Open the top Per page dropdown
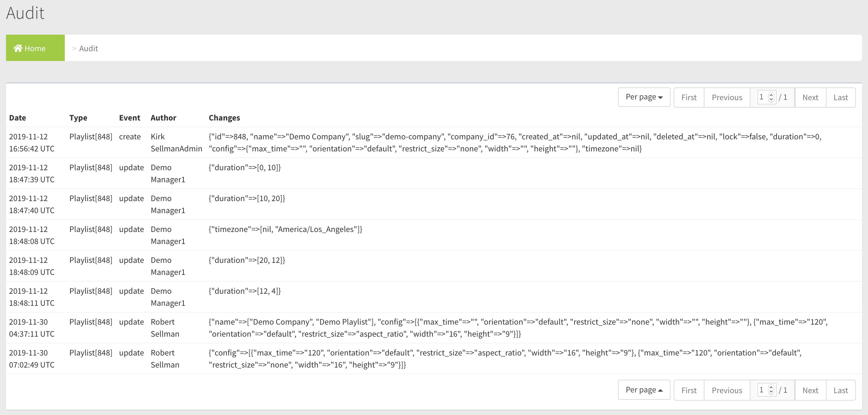Viewport: 868px width, 415px height. [643, 97]
